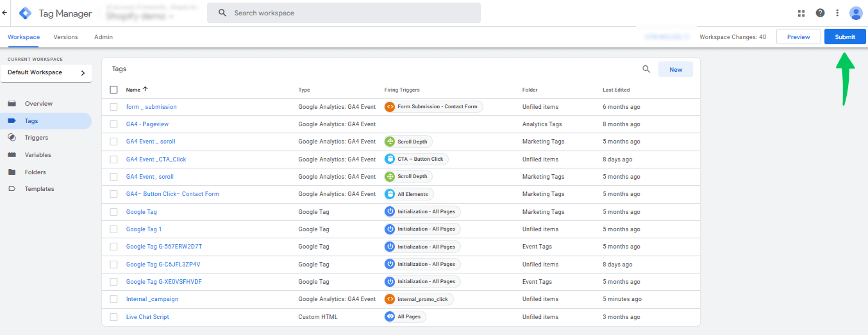
Task: Click the Firing Triggers column header
Action: point(402,90)
